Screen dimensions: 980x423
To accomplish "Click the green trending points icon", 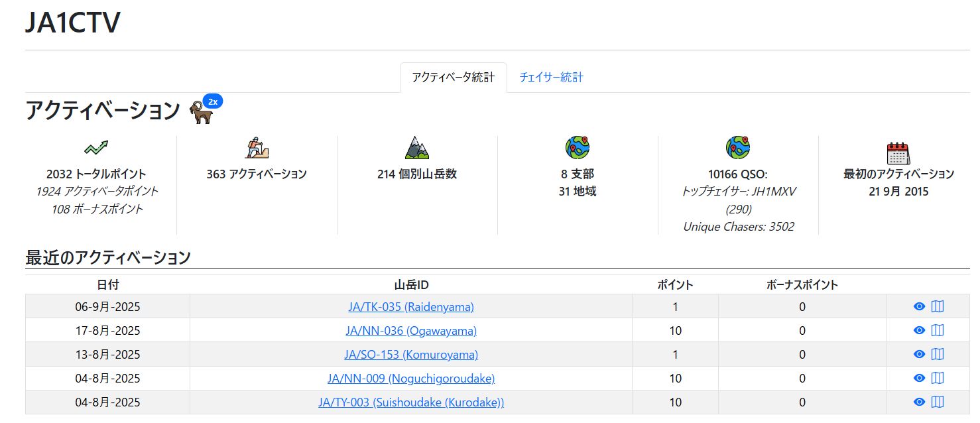I will [x=96, y=148].
